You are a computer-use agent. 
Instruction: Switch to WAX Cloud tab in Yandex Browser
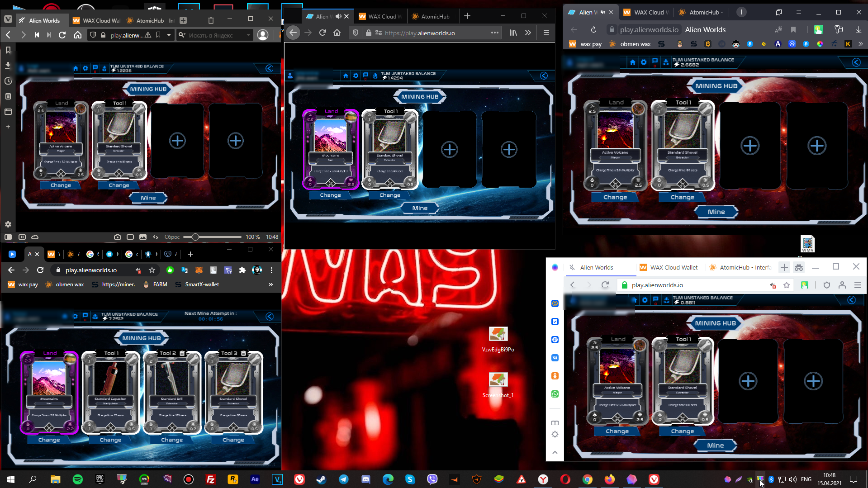point(647,12)
